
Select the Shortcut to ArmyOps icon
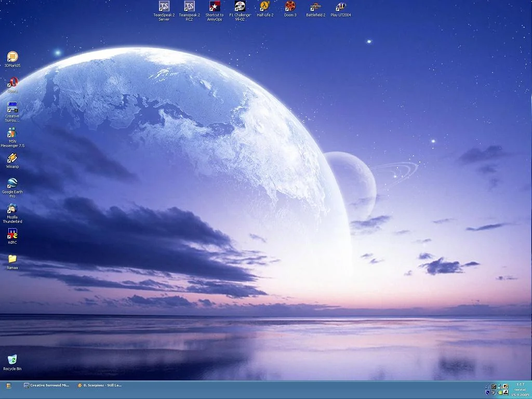tap(215, 7)
